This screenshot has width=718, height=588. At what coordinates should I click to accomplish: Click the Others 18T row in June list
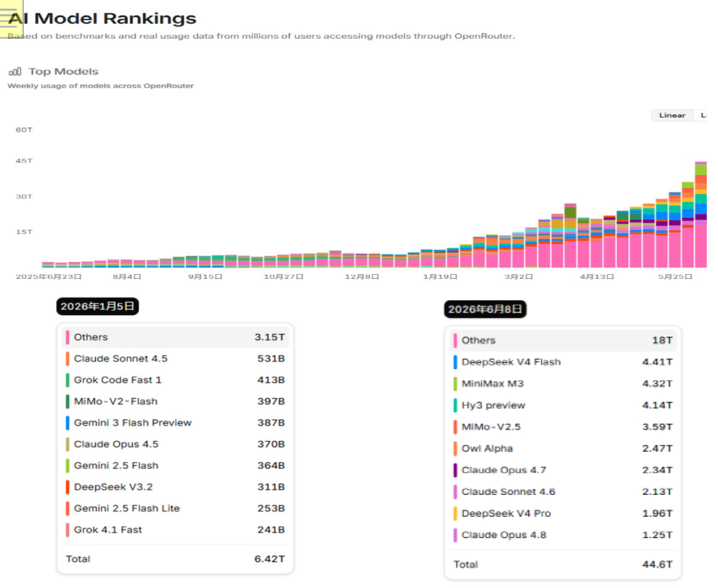pyautogui.click(x=563, y=341)
